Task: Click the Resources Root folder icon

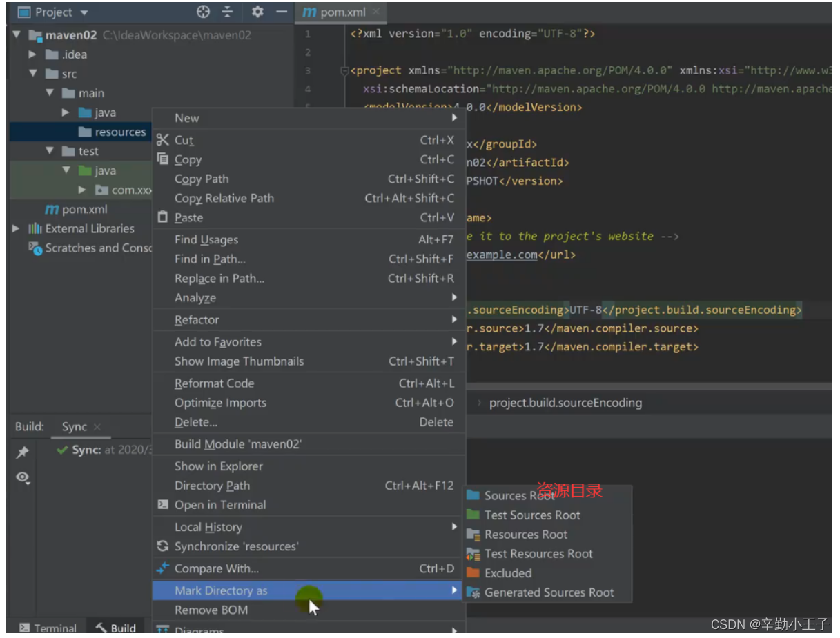Action: point(473,534)
